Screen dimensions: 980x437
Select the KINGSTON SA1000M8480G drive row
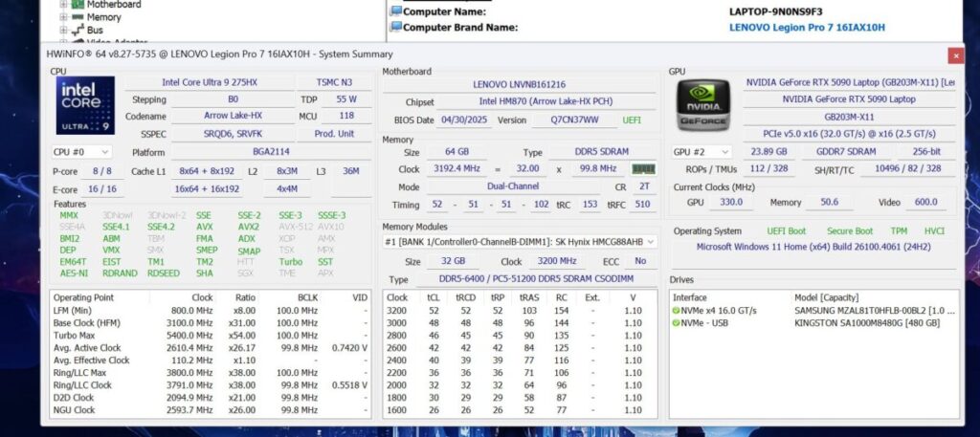pyautogui.click(x=814, y=323)
